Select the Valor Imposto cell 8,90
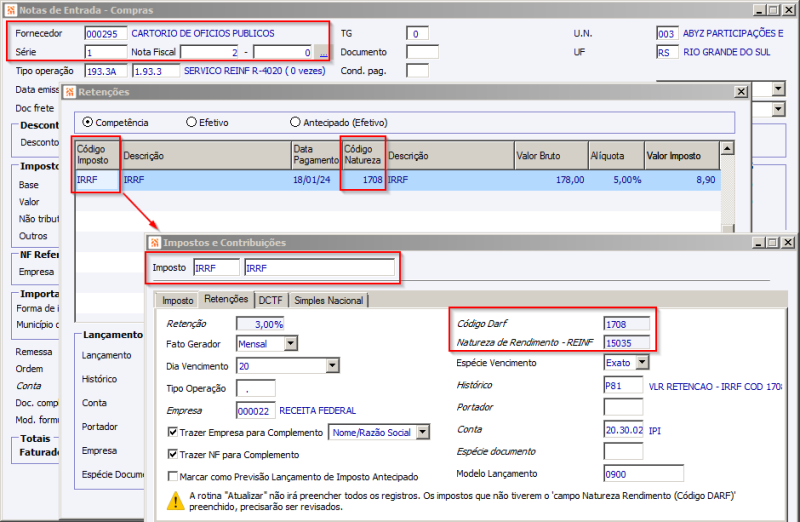 click(x=682, y=180)
